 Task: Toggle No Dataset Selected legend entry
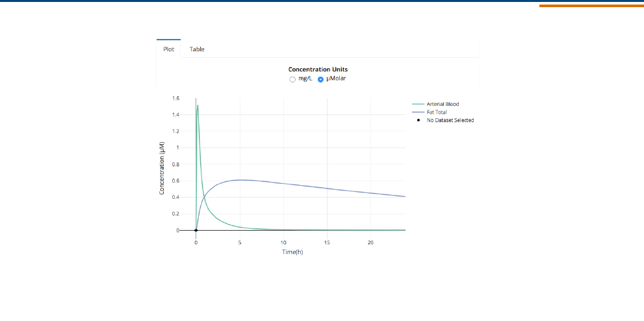tap(450, 120)
